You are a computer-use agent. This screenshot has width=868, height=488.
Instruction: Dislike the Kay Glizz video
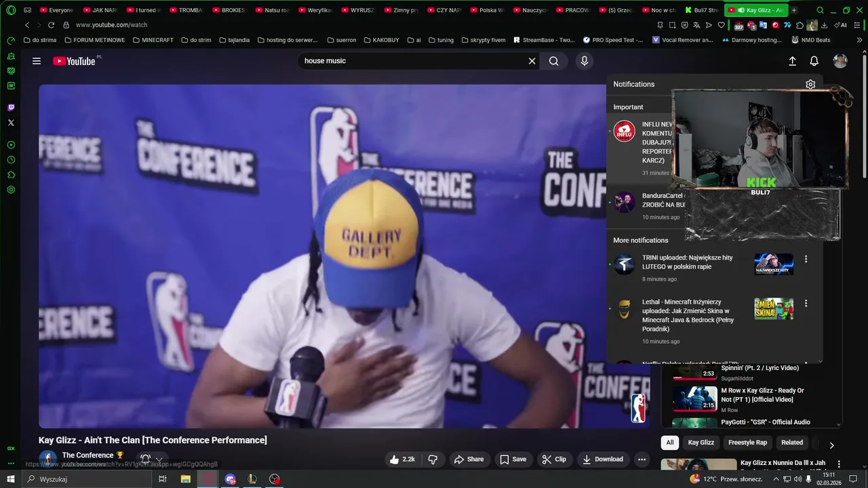[x=433, y=460]
